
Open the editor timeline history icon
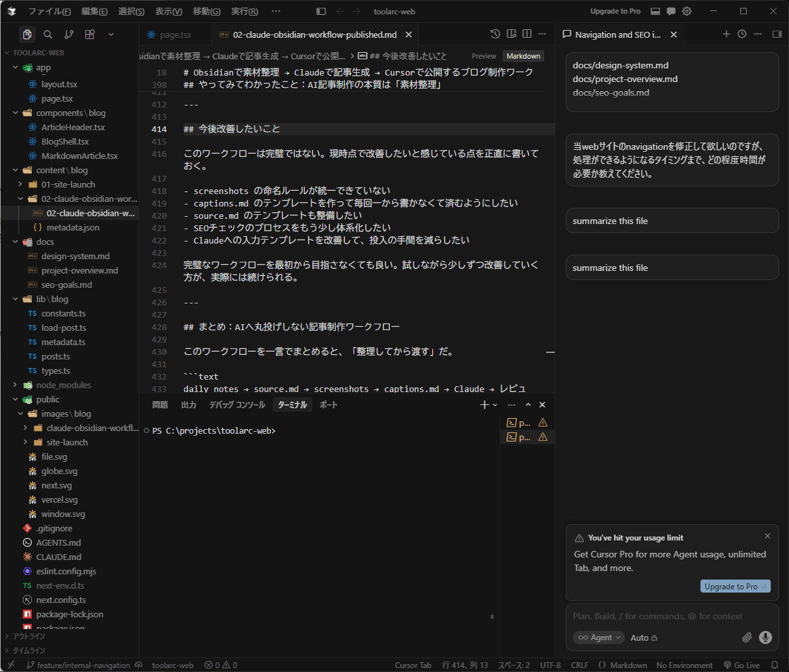coord(495,34)
